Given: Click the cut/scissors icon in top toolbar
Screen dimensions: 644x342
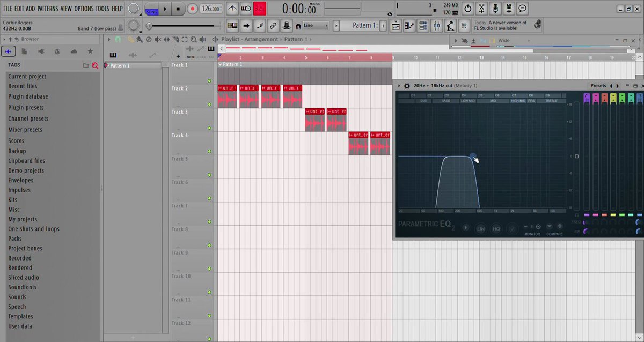Looking at the screenshot, I should click(481, 9).
